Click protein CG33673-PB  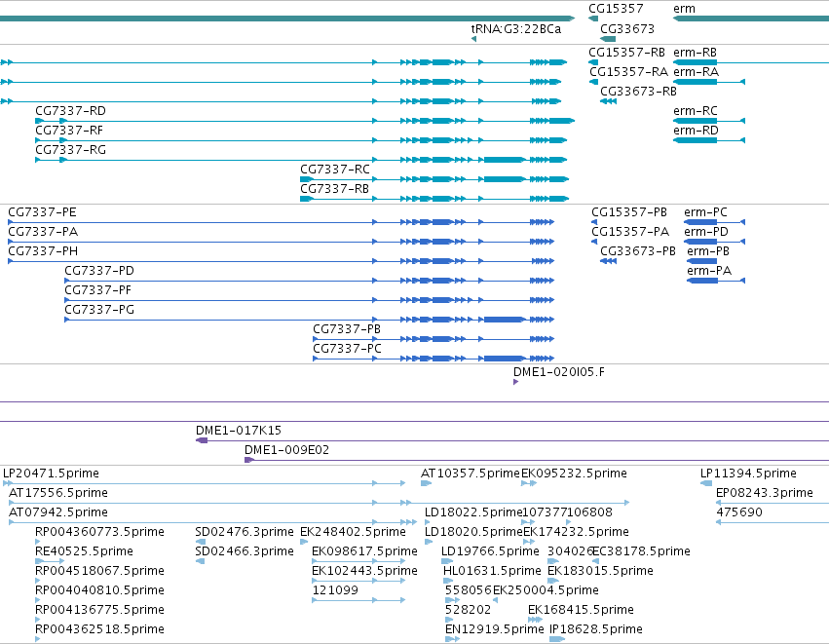coord(638,251)
